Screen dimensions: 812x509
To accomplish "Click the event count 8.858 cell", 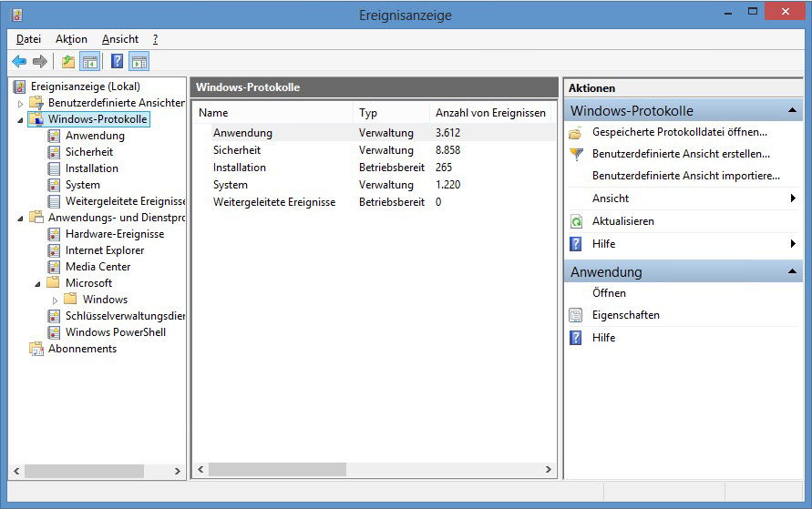I will (x=448, y=150).
